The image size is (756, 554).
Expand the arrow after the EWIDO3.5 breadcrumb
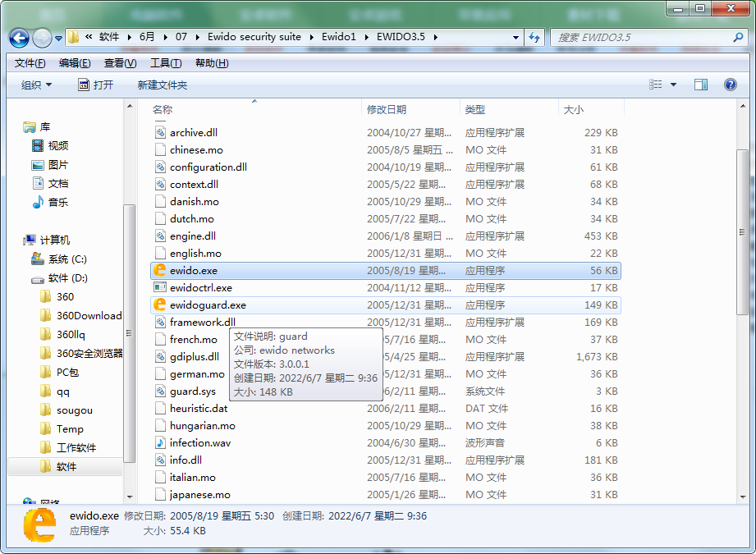pyautogui.click(x=435, y=37)
